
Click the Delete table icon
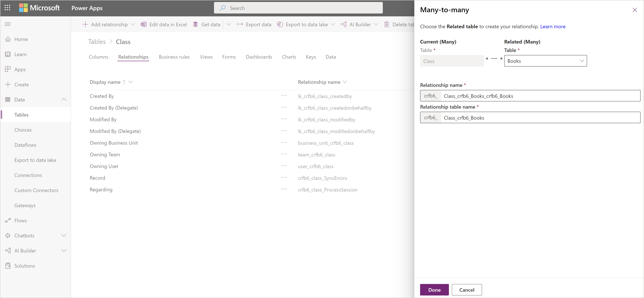click(386, 25)
